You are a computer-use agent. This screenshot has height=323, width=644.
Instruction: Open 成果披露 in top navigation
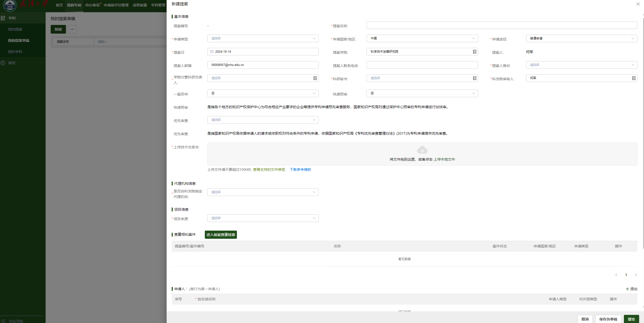(140, 5)
